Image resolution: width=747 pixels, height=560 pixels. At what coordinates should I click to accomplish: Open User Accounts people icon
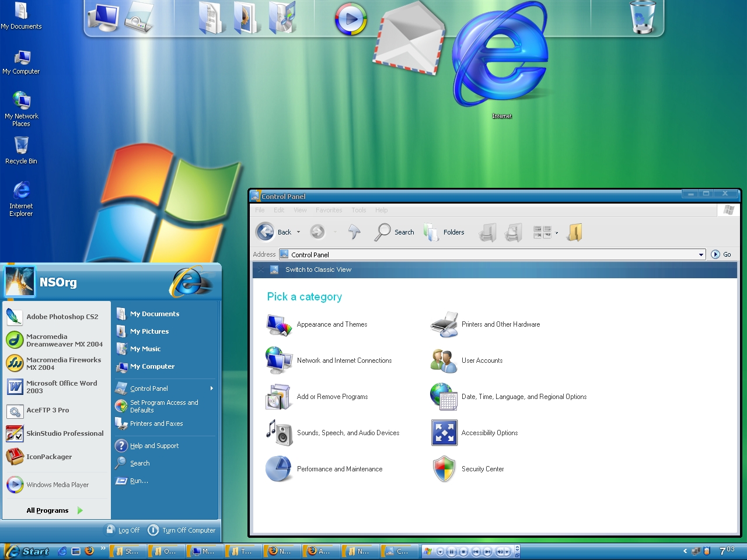tap(444, 360)
